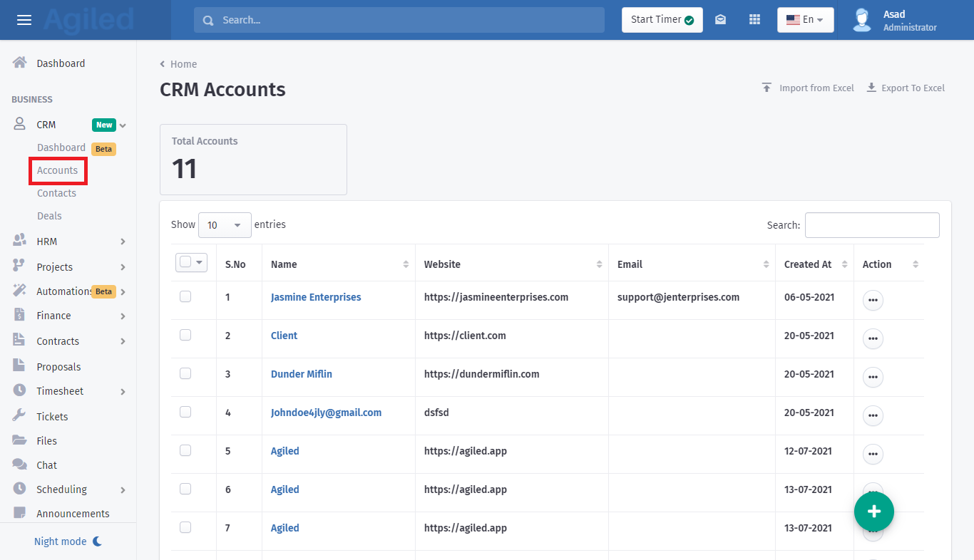Viewport: 974px width, 560px height.
Task: Open the inbox envelope icon in header
Action: [x=720, y=20]
